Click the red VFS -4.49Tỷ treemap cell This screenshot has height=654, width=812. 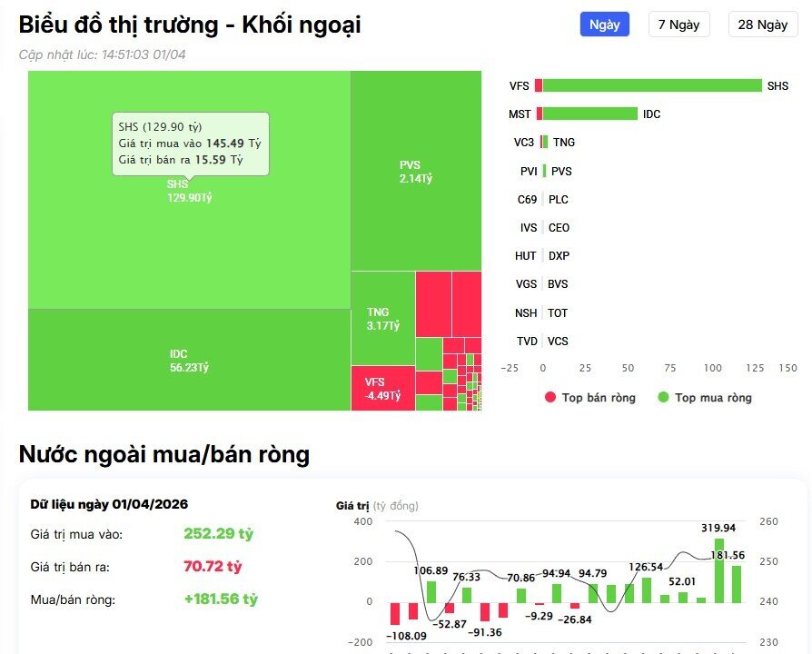coord(381,388)
